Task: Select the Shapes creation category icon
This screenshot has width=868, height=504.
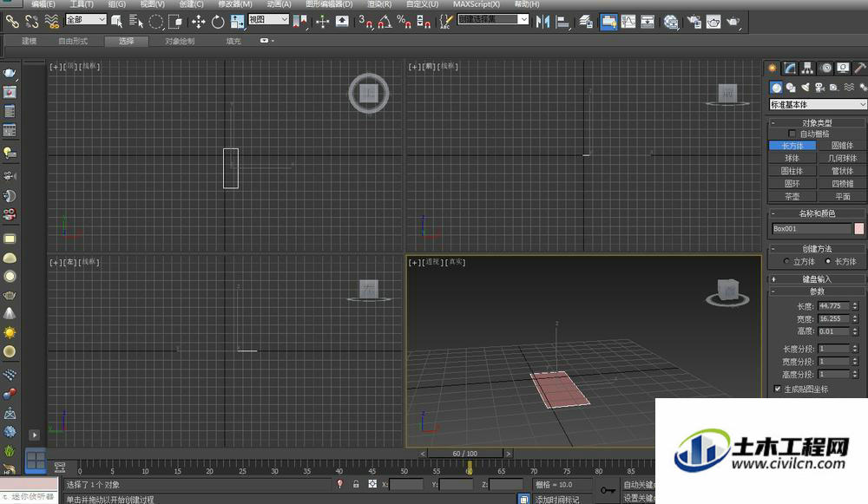Action: click(791, 88)
